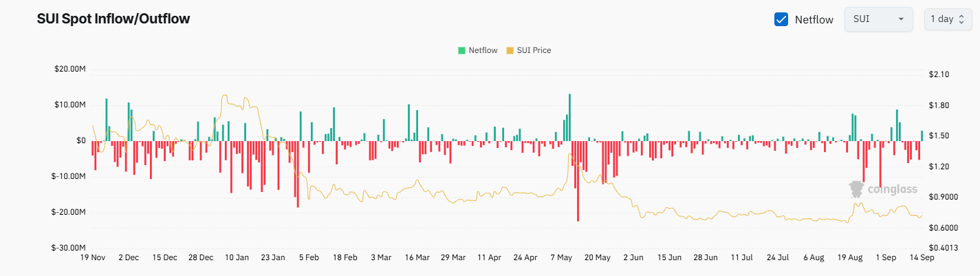Click the $-20.00M y-axis label
Screen dimensions: 980x276
[68, 212]
